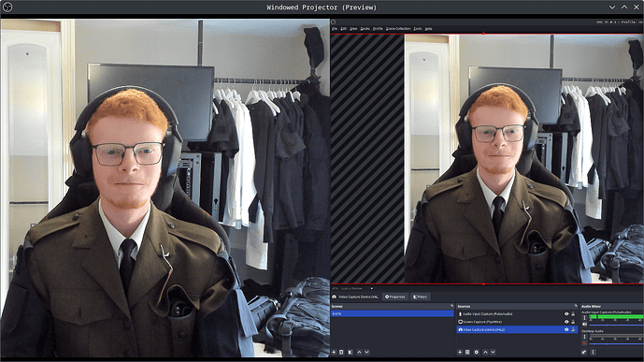Image resolution: width=644 pixels, height=362 pixels.
Task: Open the Audio Mixer panel menu dots
Action: (x=593, y=352)
